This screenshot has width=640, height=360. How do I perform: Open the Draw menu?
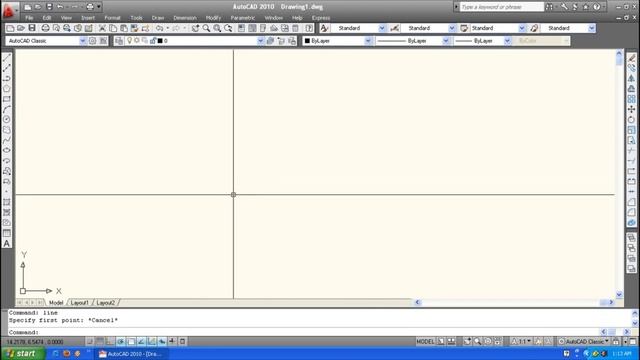click(x=158, y=18)
